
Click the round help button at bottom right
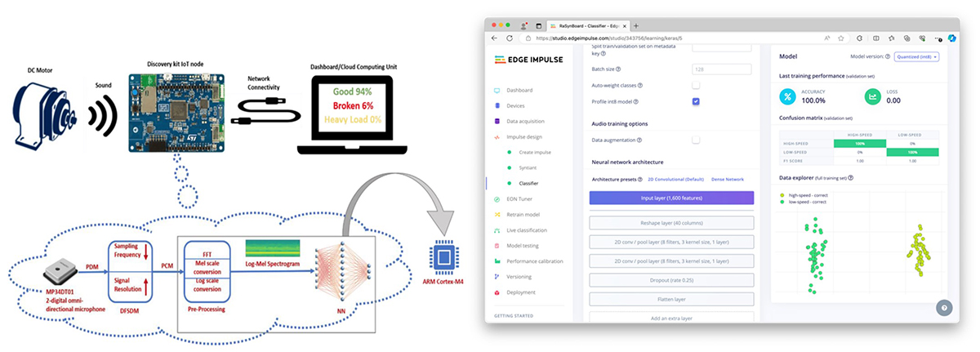(x=944, y=308)
